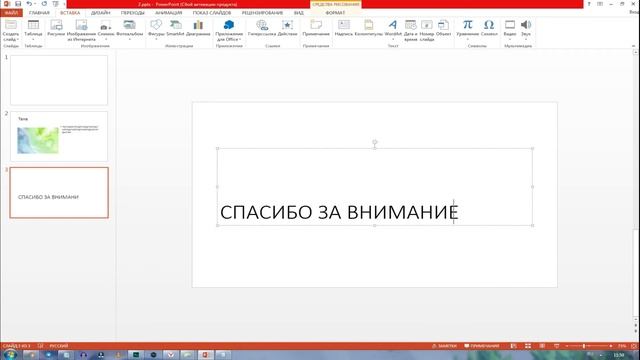
Task: Switch to the Animations (Анимация) tab
Action: 169,13
